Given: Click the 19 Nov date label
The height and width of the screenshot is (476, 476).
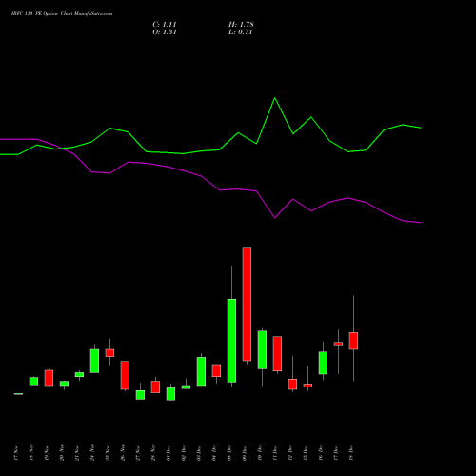Looking at the screenshot, I should point(47,453).
